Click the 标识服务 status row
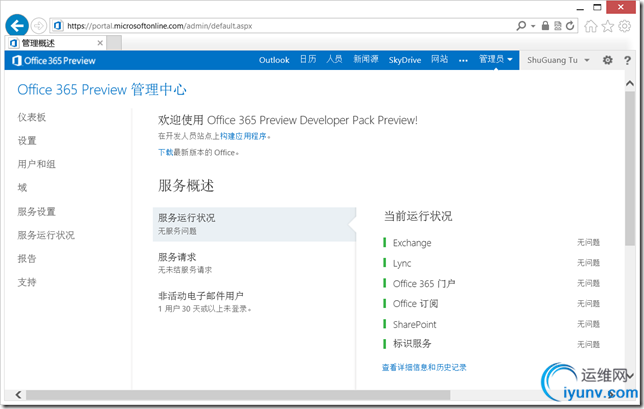Viewport: 644px width, 409px height. pyautogui.click(x=492, y=344)
